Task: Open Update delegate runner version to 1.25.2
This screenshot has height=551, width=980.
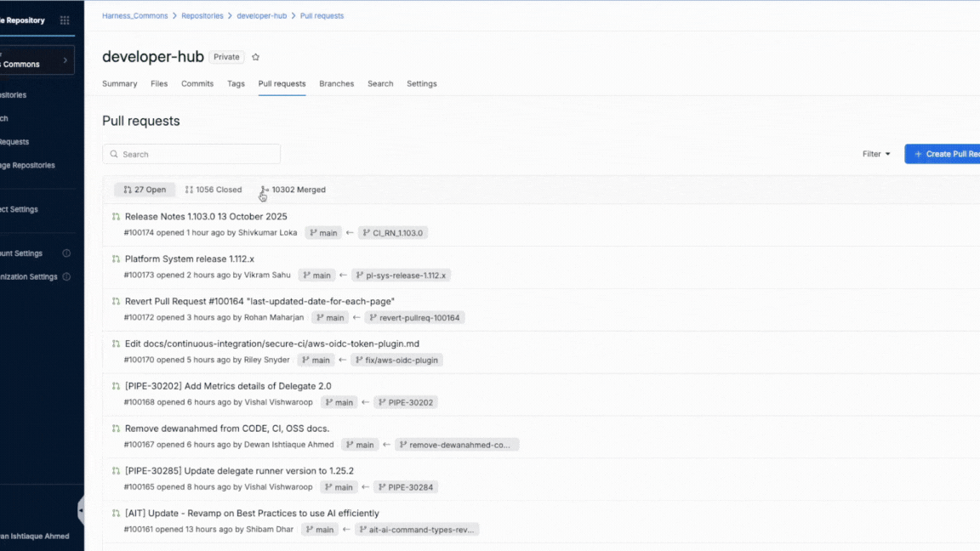Action: click(239, 472)
